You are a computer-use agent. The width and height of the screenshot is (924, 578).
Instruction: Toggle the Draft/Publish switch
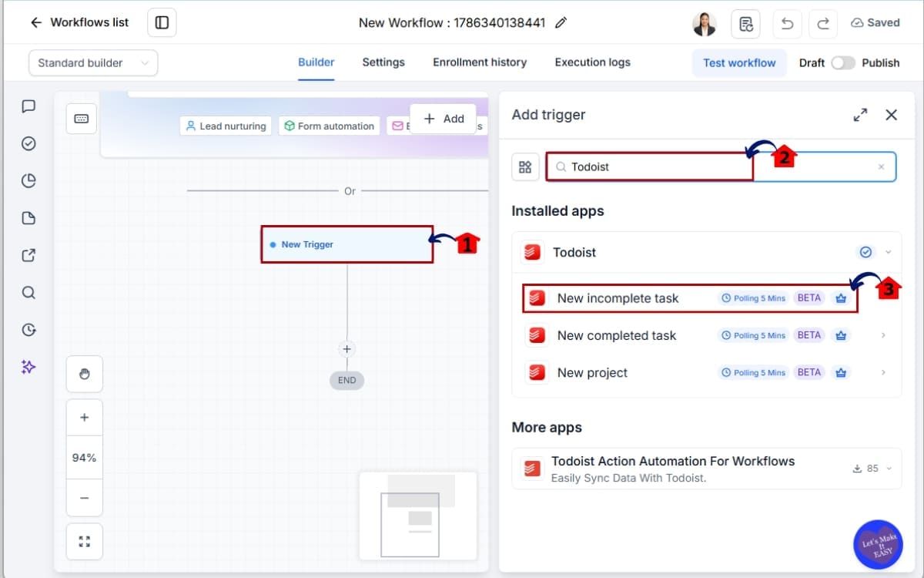842,63
